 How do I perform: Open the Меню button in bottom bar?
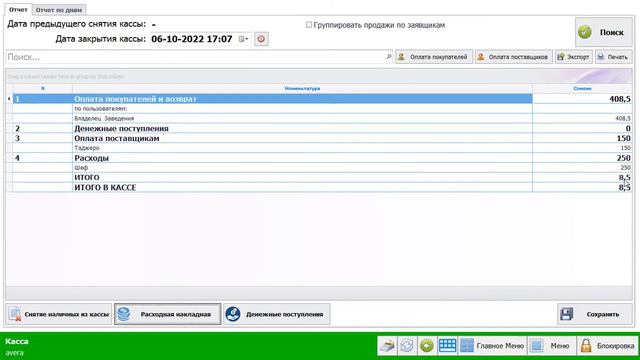point(551,346)
